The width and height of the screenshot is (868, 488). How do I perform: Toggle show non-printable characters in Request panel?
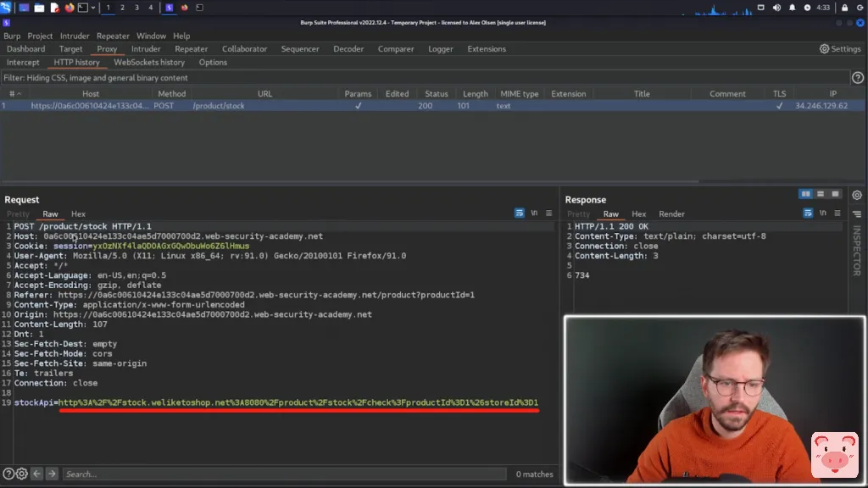(x=534, y=213)
